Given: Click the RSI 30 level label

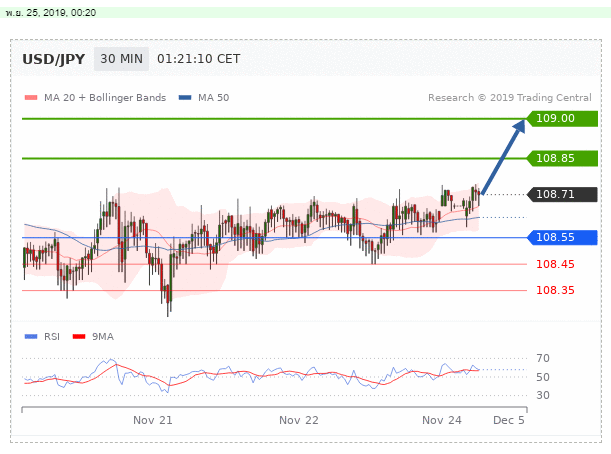Looking at the screenshot, I should [x=543, y=395].
